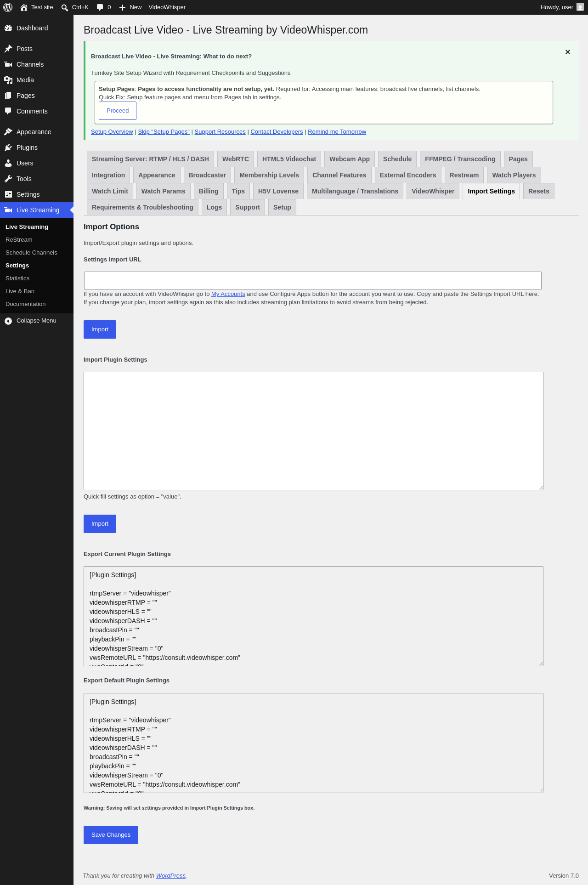Open the Streaming Server RTMP / HLS / DASH tab
Viewport: 588px width, 885px height.
pos(150,159)
